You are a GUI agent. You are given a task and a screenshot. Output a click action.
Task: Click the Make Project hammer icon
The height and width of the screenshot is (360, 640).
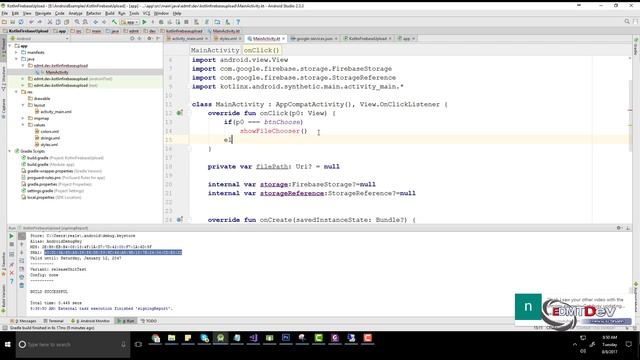[114, 22]
